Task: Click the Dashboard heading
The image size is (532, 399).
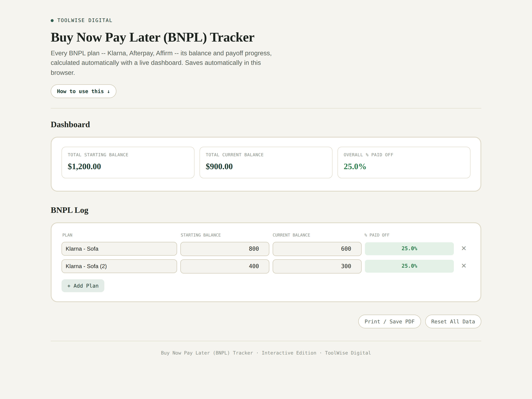Action: (x=70, y=124)
